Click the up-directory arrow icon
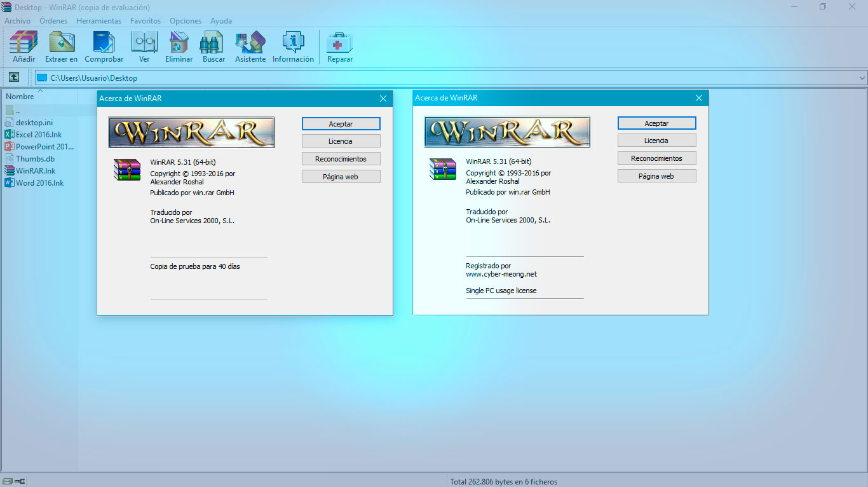The image size is (868, 487). pyautogui.click(x=13, y=77)
